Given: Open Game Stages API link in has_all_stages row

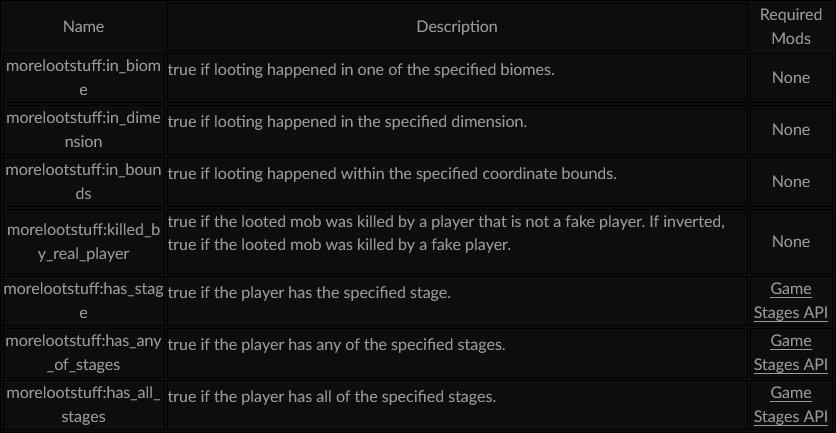Looking at the screenshot, I should pos(791,405).
